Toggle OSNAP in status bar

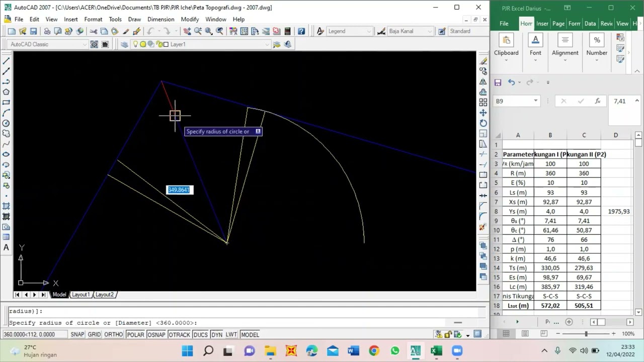(x=156, y=334)
